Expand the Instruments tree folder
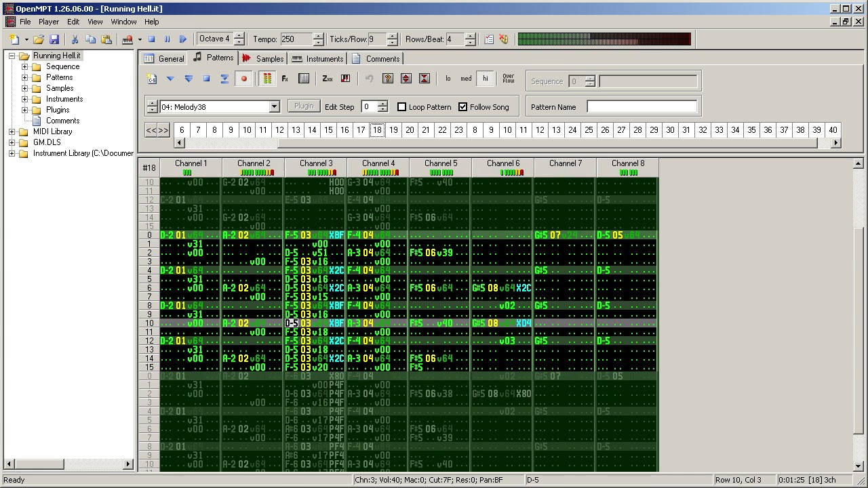Viewport: 868px width, 488px height. pos(25,99)
